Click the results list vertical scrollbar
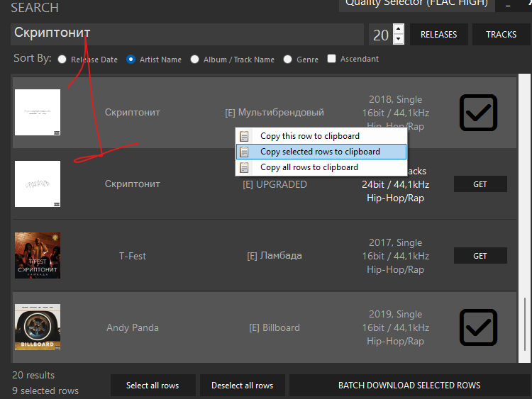This screenshot has width=532, height=399. click(524, 213)
